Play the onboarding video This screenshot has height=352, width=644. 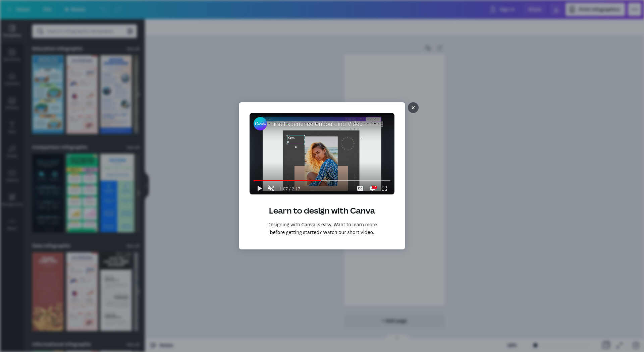pos(259,188)
